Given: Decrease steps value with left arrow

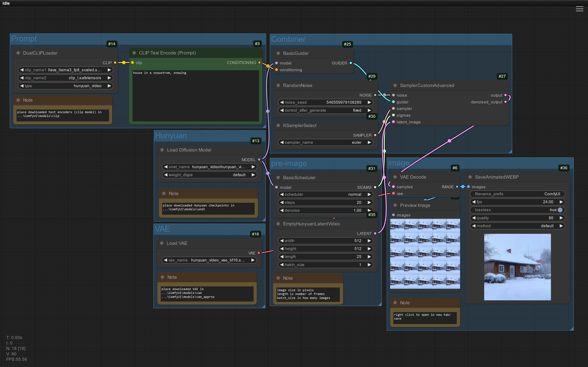Looking at the screenshot, I should pyautogui.click(x=282, y=202).
